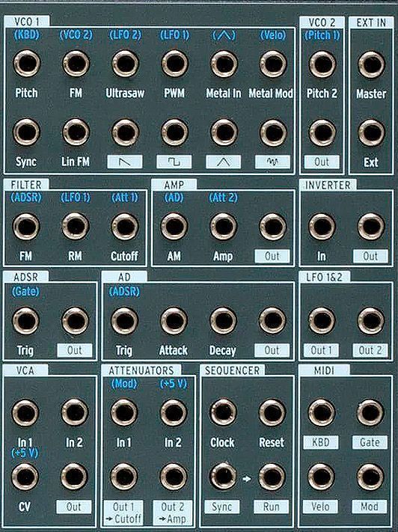
Task: Click the SEQUENCER Sync jack
Action: point(223,477)
